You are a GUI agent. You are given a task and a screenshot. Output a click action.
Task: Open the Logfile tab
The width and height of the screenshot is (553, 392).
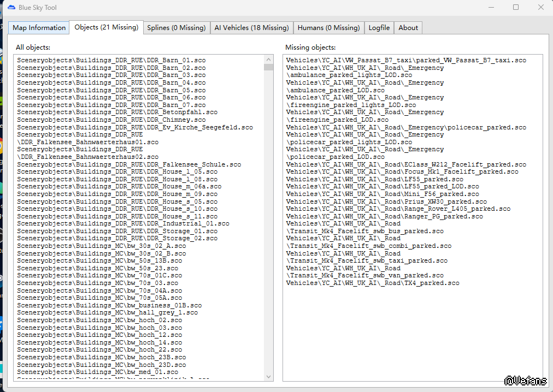coord(379,28)
